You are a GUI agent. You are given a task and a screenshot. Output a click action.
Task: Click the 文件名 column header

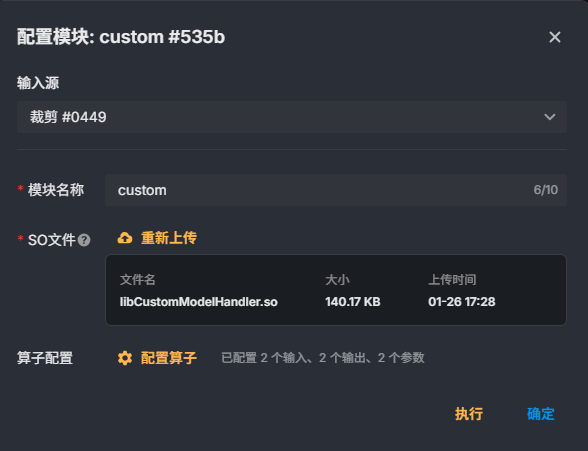pyautogui.click(x=138, y=280)
